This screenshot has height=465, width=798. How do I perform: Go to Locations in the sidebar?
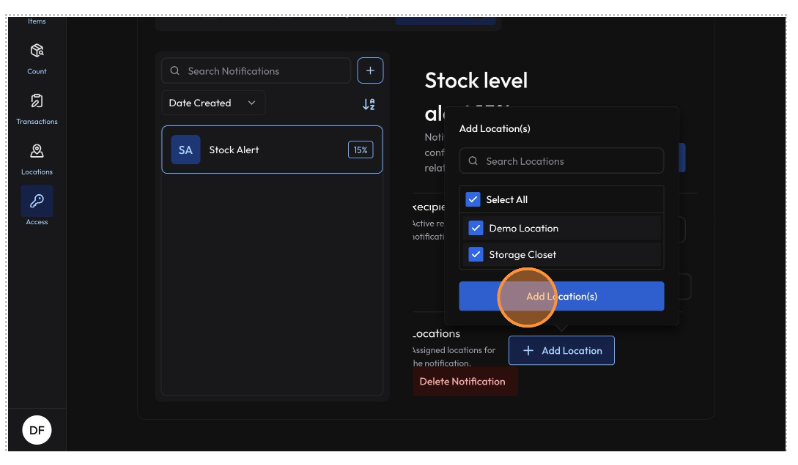pyautogui.click(x=37, y=159)
